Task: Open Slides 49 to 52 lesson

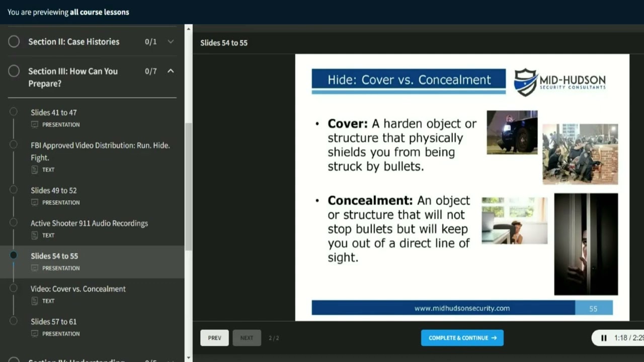Action: pos(54,191)
